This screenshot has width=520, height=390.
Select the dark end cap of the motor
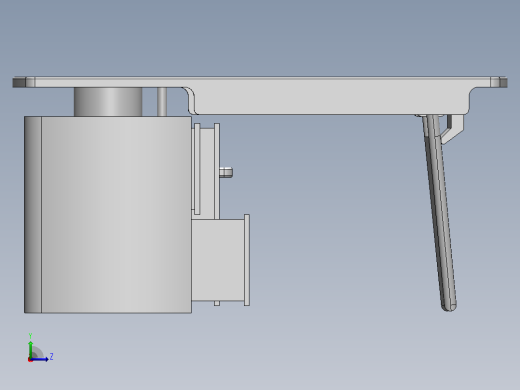[33, 215]
